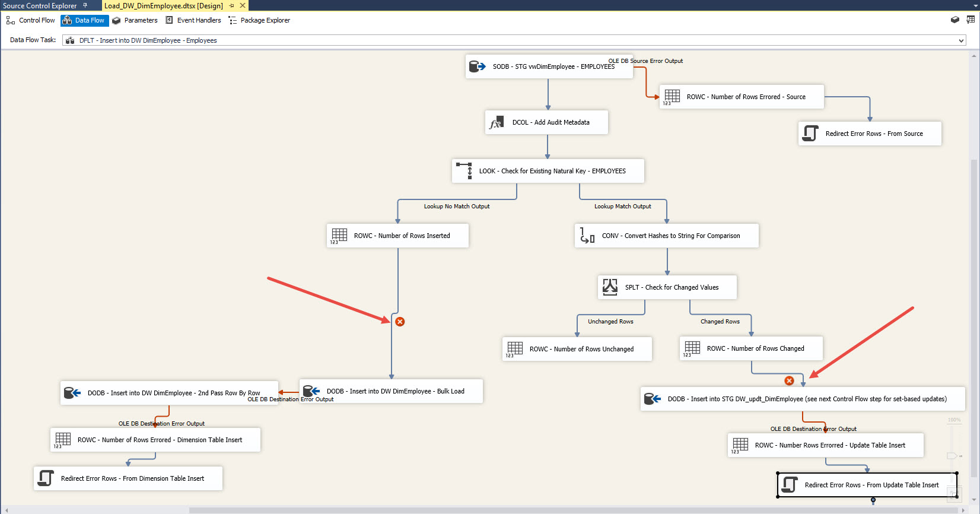Image resolution: width=980 pixels, height=514 pixels.
Task: Click the LOOK Existing Natural Key lookup icon
Action: click(464, 171)
